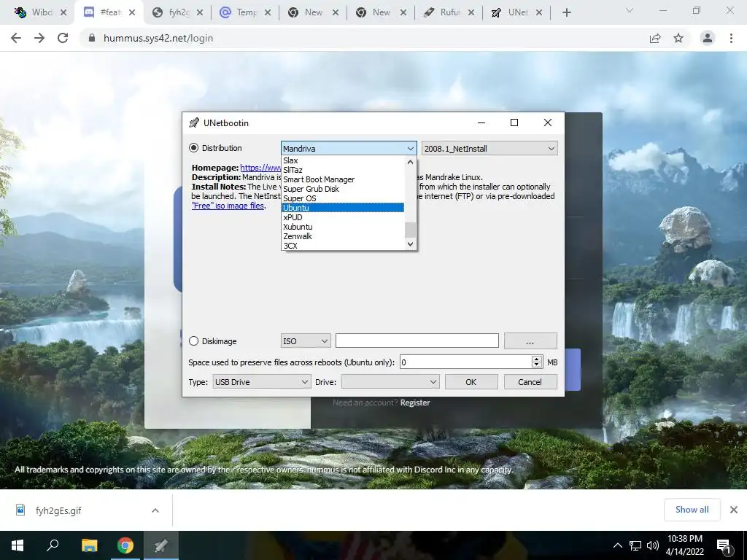The width and height of the screenshot is (747, 560).
Task: Click the volume tray icon
Action: tap(653, 545)
